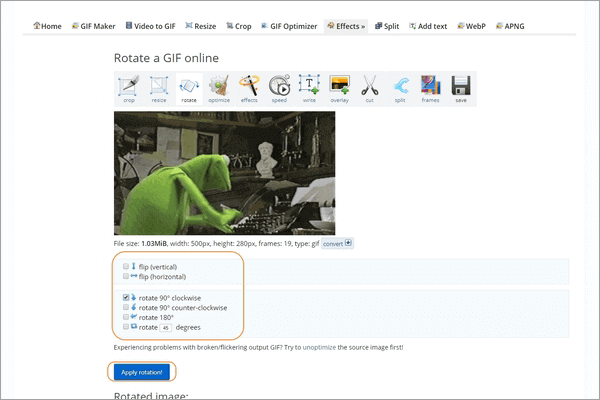This screenshot has height=400, width=600.
Task: Expand the Effects » navigation menu
Action: coord(346,26)
